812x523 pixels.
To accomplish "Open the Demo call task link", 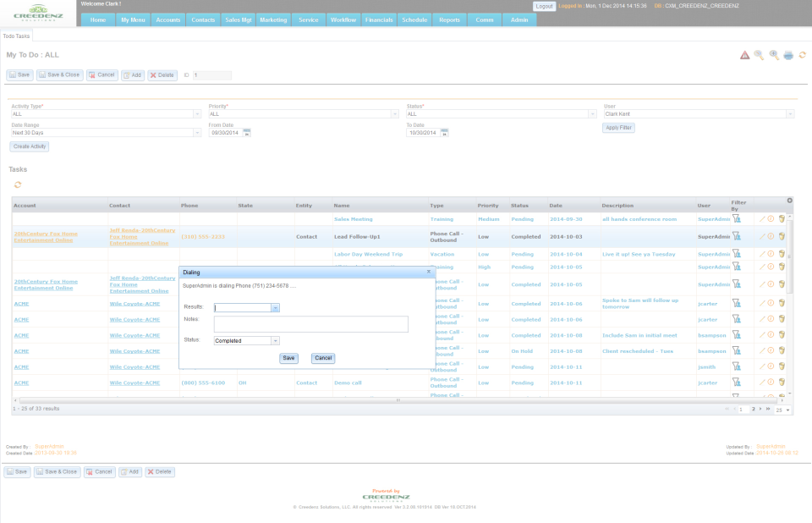I will [x=348, y=383].
